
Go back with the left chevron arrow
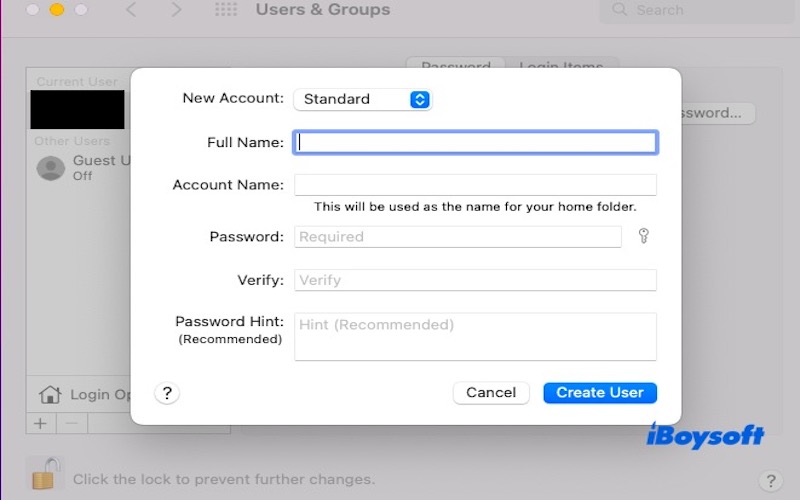click(x=130, y=10)
